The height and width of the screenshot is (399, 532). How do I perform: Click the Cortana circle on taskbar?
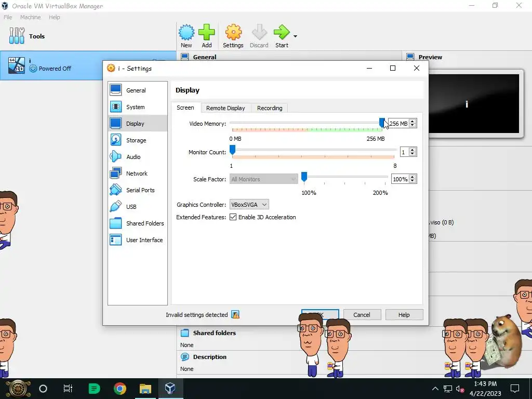[43, 389]
